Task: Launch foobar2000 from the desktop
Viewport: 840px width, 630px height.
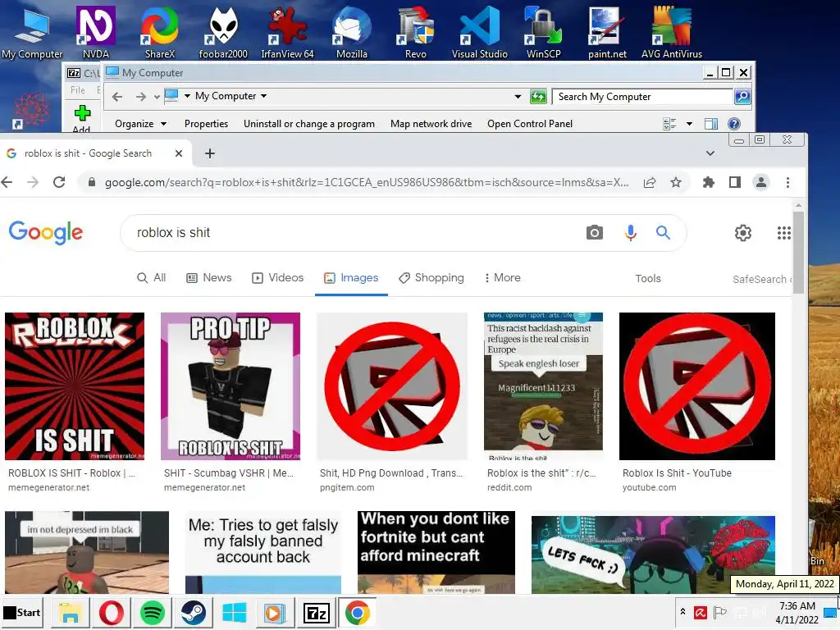Action: (223, 32)
